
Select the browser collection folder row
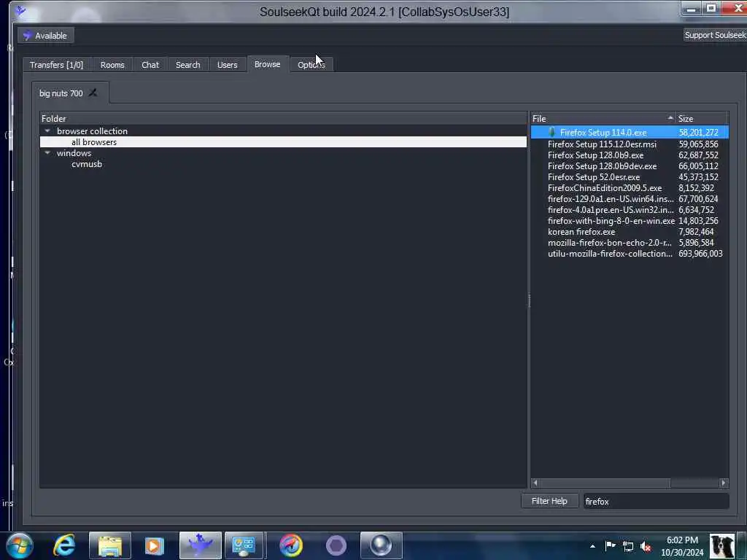point(284,131)
